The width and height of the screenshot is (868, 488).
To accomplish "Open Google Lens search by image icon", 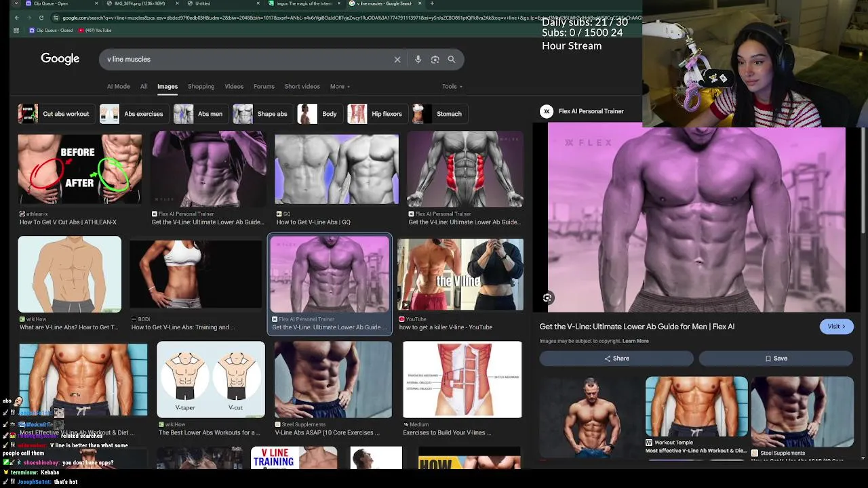I will (x=435, y=60).
